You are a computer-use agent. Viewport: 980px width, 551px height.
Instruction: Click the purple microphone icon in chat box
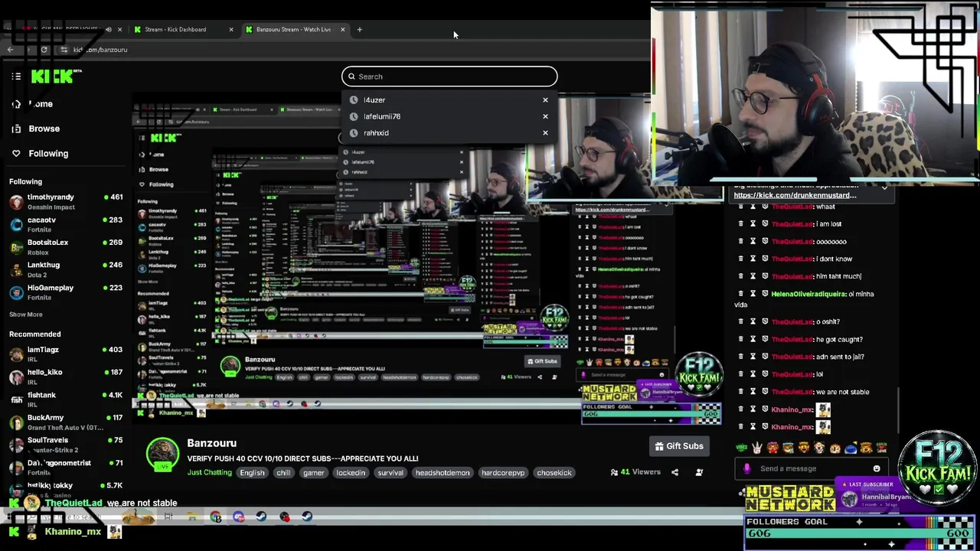747,468
